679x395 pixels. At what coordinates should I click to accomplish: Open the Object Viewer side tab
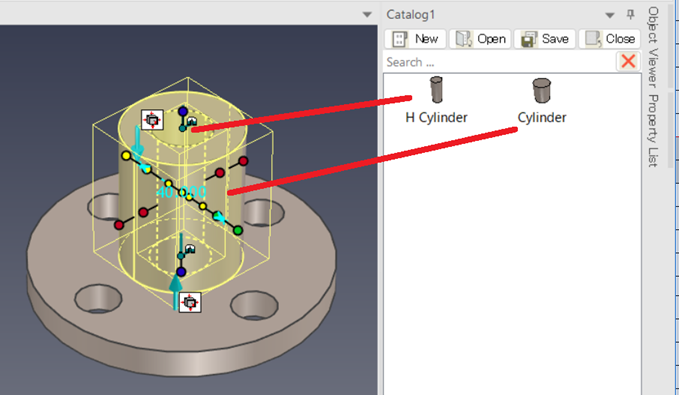point(653,47)
